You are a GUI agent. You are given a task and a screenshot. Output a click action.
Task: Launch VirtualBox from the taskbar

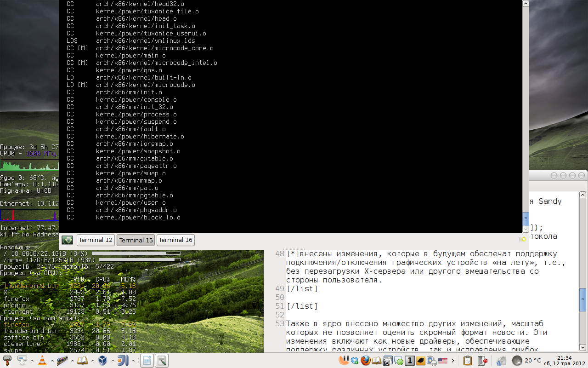point(102,361)
